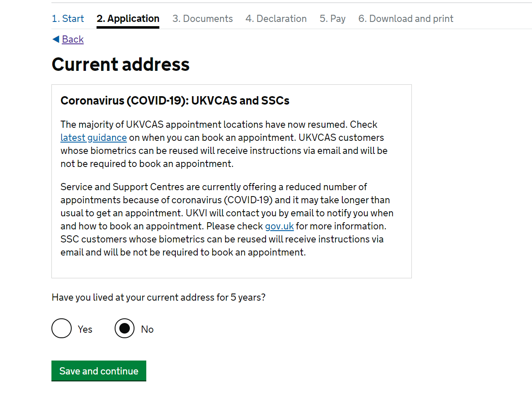Open the 2. Application step tab

128,19
